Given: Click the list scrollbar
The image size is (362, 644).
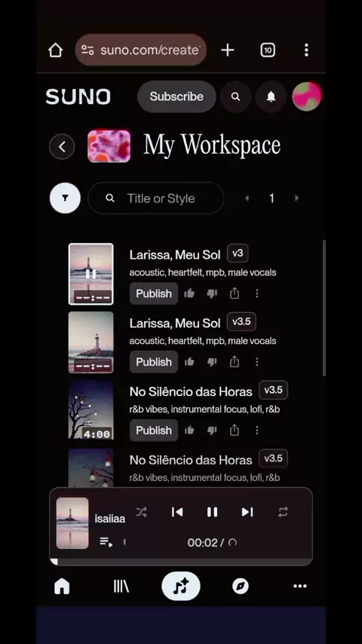Looking at the screenshot, I should click(324, 308).
